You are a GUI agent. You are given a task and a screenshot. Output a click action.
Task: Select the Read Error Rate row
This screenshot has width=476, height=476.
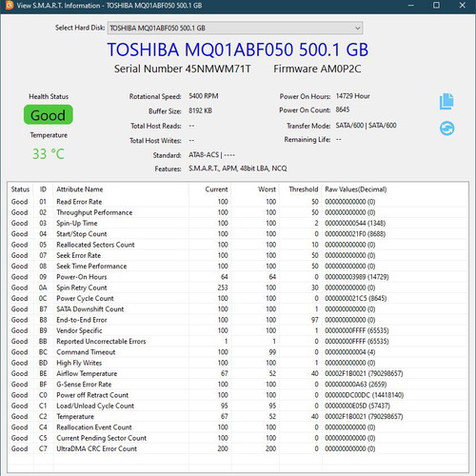(x=238, y=202)
